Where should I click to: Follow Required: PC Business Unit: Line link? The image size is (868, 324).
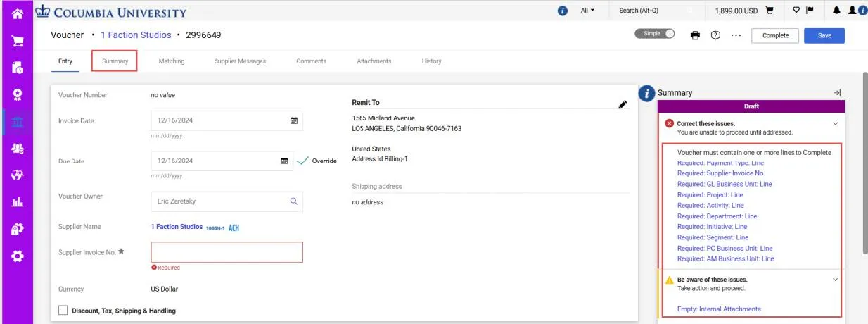click(725, 248)
